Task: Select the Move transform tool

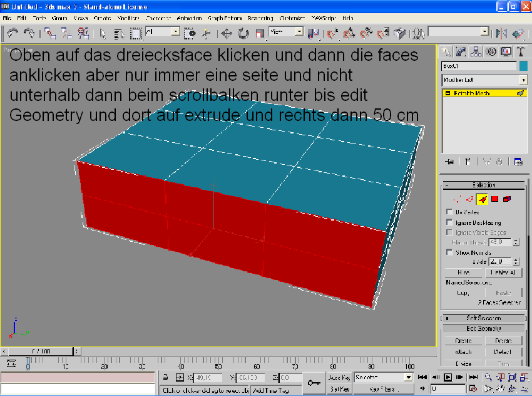Action: tap(227, 33)
